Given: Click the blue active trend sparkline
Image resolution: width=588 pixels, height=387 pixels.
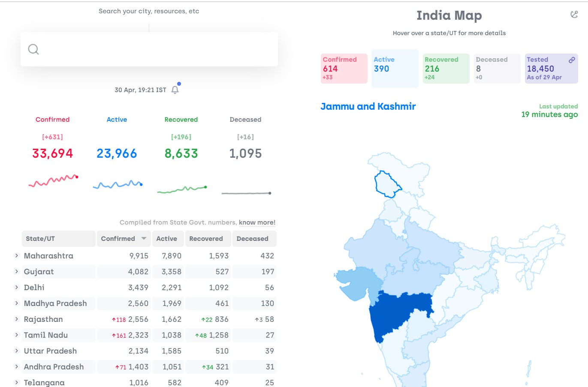Looking at the screenshot, I should [x=118, y=185].
